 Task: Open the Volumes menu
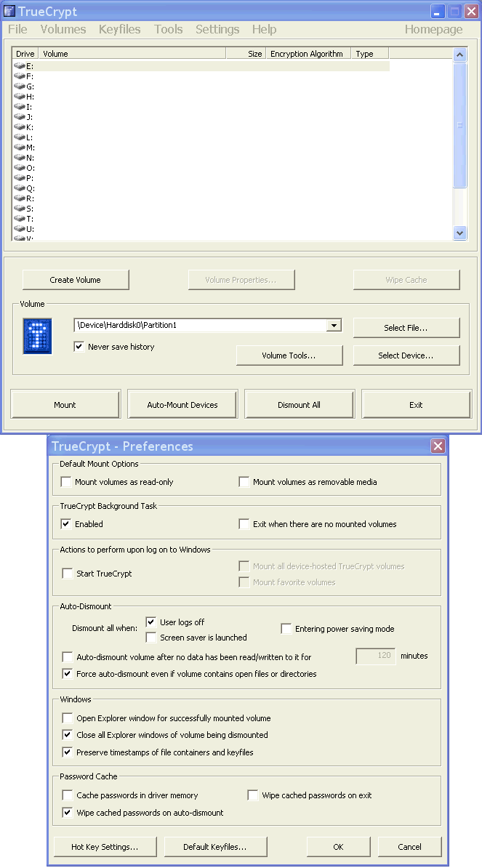63,29
